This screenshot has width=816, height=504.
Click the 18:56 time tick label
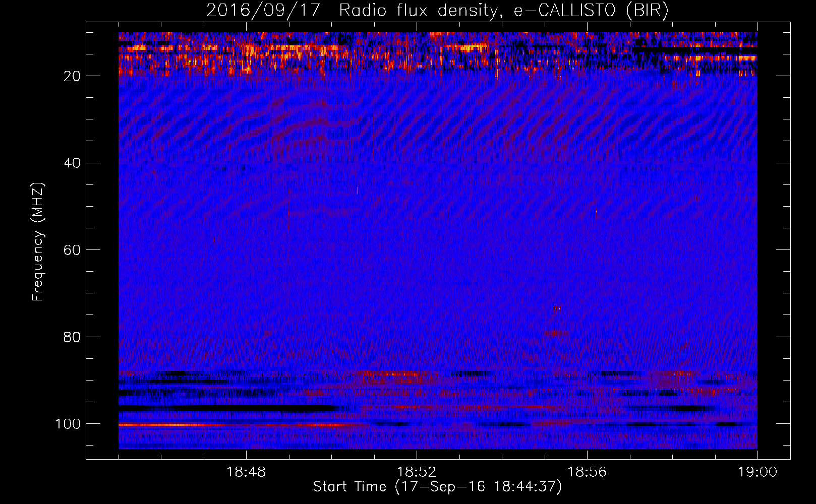pos(587,472)
